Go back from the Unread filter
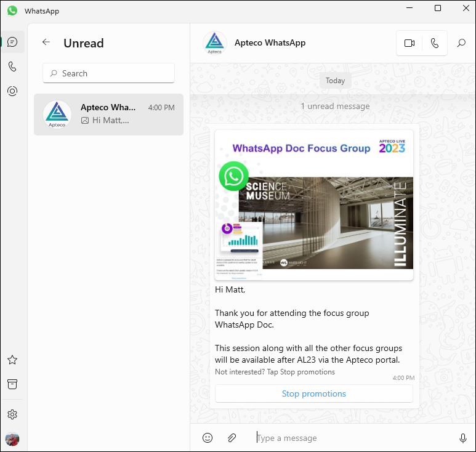Viewport: 476px width, 452px height. click(46, 42)
